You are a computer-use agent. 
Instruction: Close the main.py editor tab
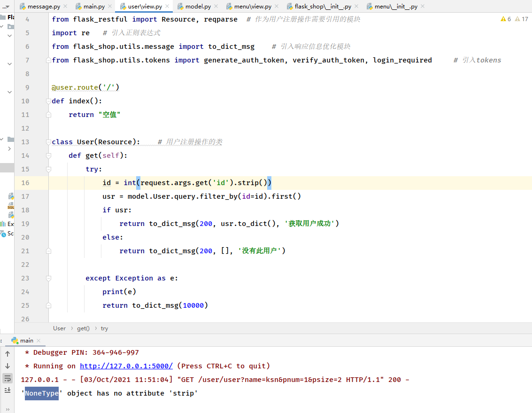(110, 7)
